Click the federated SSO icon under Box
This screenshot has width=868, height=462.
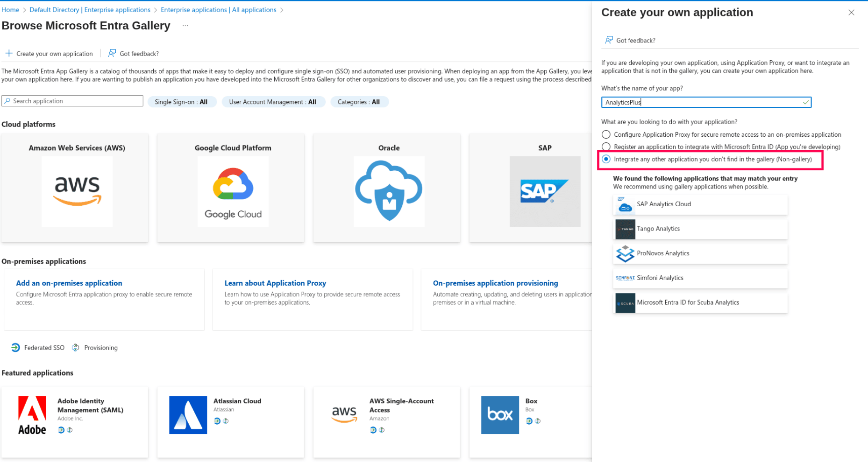pos(529,421)
